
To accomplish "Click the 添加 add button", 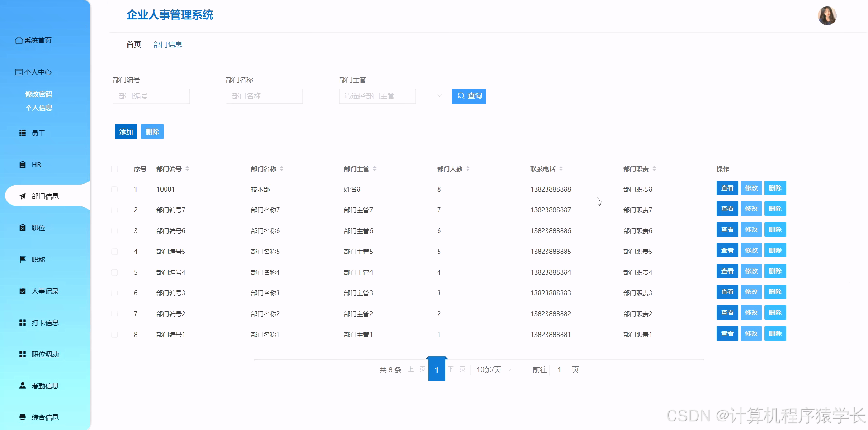I will (126, 131).
